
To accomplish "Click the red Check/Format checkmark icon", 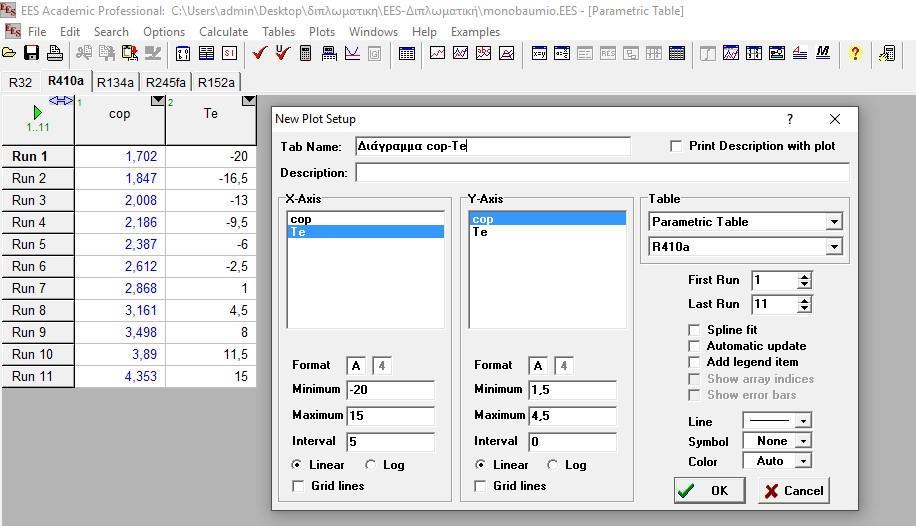I will pyautogui.click(x=260, y=53).
